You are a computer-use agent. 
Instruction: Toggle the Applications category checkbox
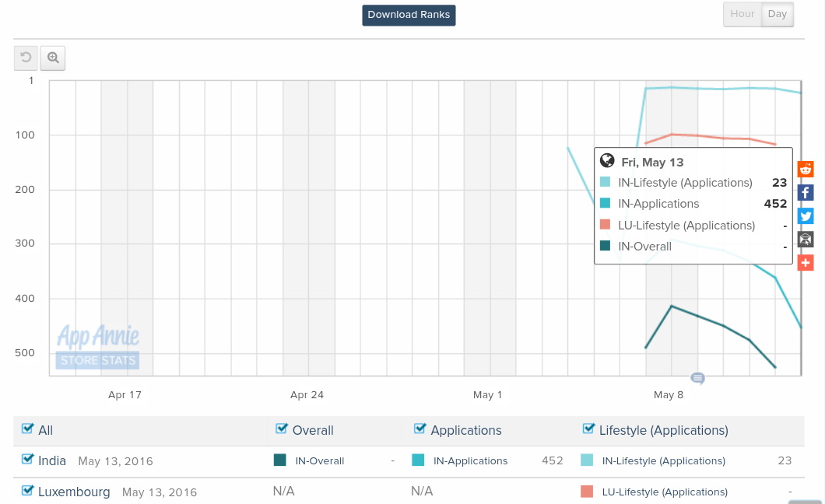click(x=420, y=429)
